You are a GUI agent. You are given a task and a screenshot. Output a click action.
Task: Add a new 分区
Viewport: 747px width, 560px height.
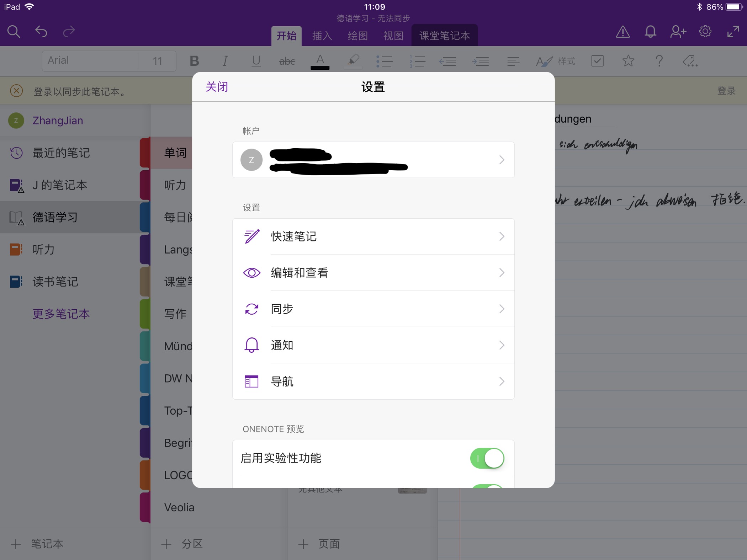(182, 544)
